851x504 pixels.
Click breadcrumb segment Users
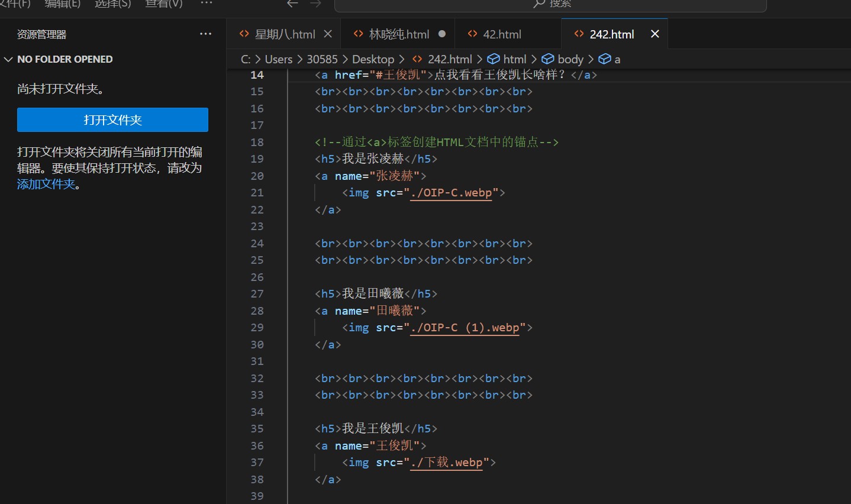(x=279, y=59)
